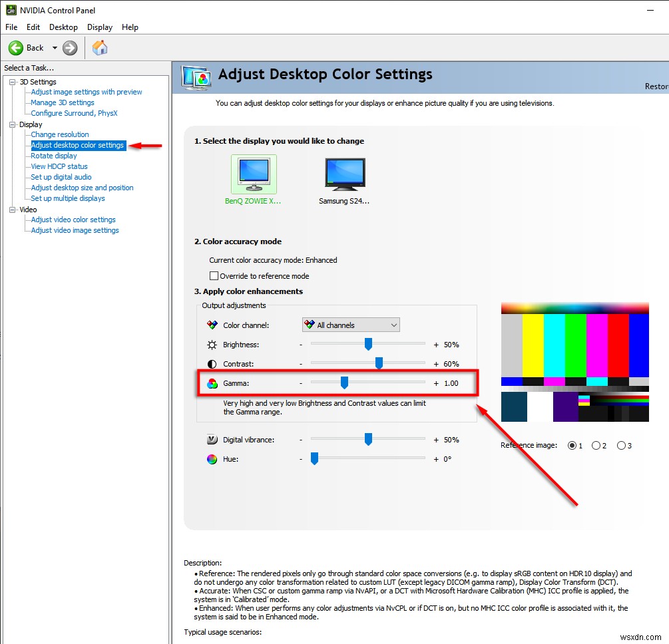Select the Samsung S24 display icon
The image size is (669, 644).
(x=345, y=174)
